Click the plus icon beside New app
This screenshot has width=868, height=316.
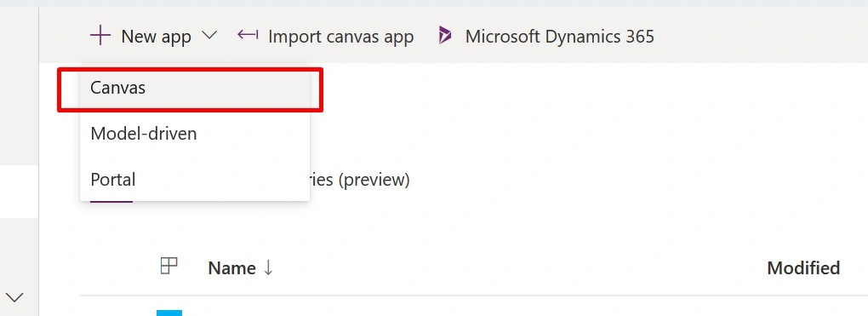click(100, 37)
